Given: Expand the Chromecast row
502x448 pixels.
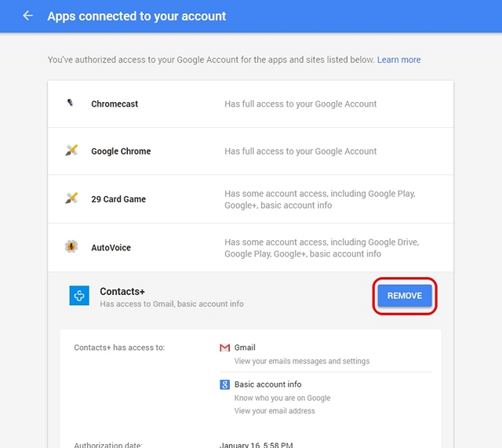Looking at the screenshot, I should [x=251, y=104].
